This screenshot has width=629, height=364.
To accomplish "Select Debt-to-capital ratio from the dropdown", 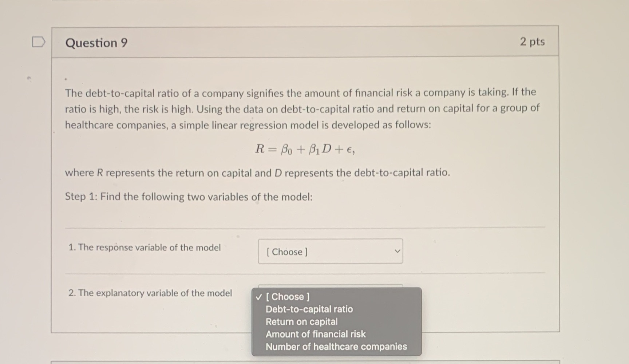I will pos(309,309).
